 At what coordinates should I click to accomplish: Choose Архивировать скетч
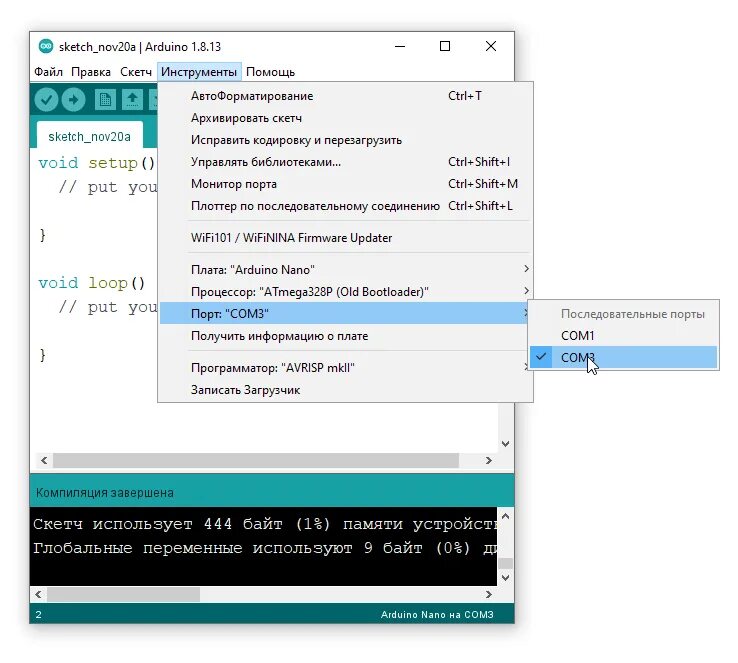(x=346, y=118)
